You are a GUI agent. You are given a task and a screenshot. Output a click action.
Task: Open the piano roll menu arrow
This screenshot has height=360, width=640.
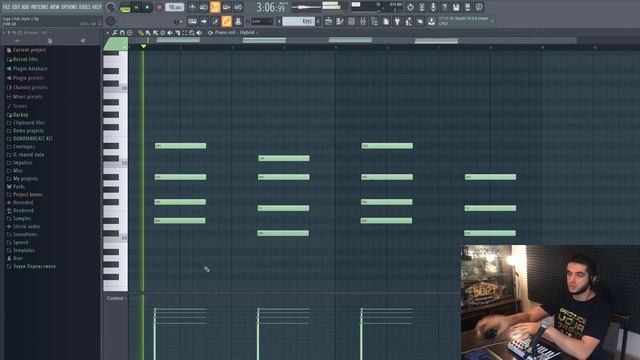click(107, 33)
